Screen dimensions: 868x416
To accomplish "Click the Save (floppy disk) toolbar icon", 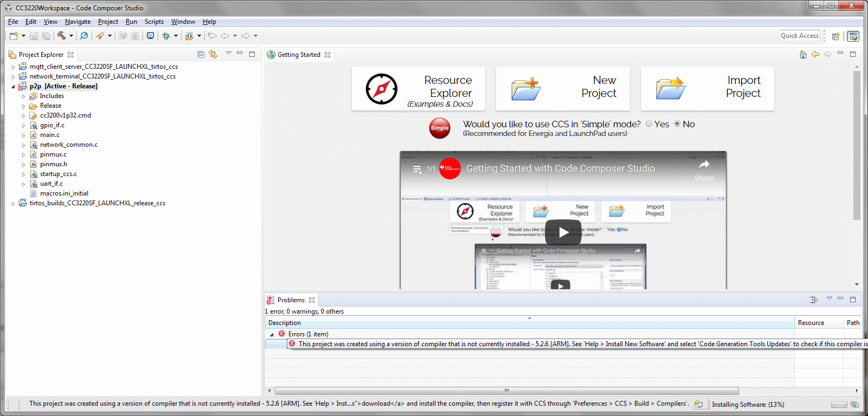I will 34,36.
